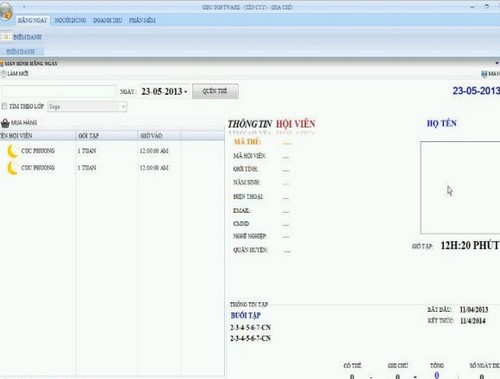
Task: Open the round application orb menu
Action: click(x=6, y=11)
